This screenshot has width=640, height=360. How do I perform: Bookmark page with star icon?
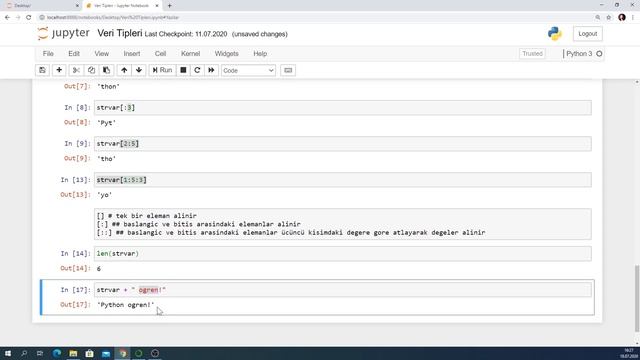click(609, 18)
